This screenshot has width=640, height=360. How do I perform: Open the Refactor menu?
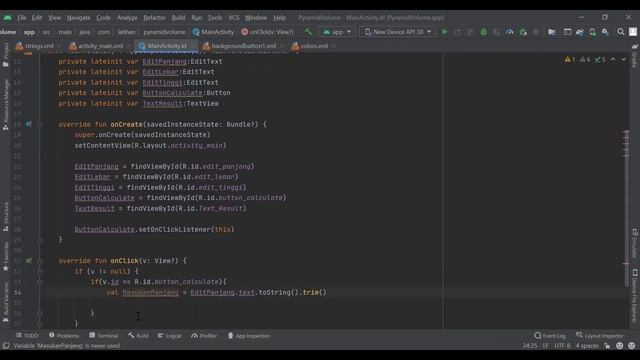[x=154, y=18]
